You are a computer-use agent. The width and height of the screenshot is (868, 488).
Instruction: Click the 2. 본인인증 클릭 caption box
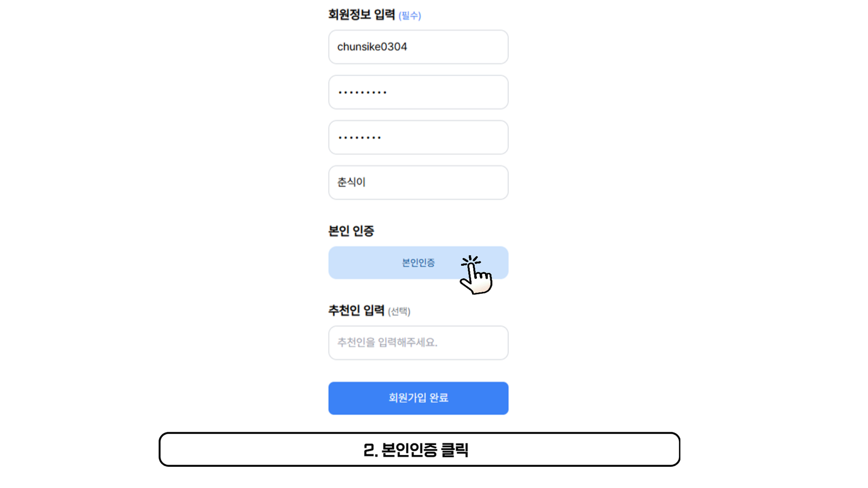[419, 450]
